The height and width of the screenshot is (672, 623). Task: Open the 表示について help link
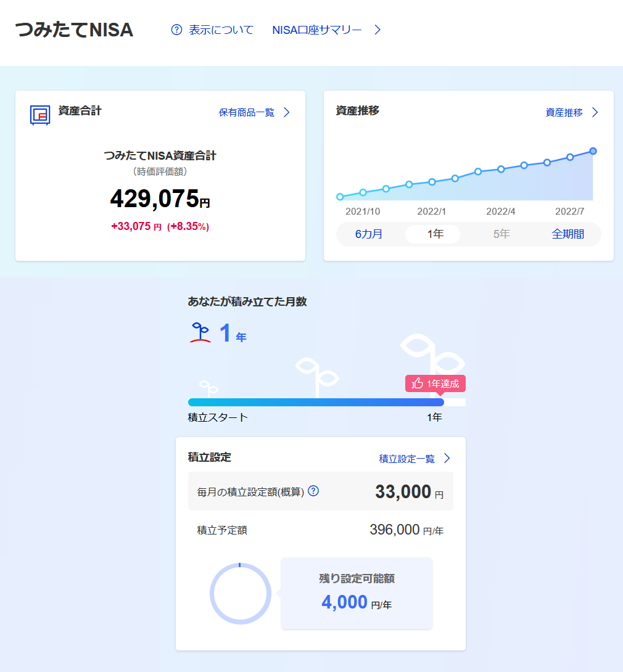221,30
